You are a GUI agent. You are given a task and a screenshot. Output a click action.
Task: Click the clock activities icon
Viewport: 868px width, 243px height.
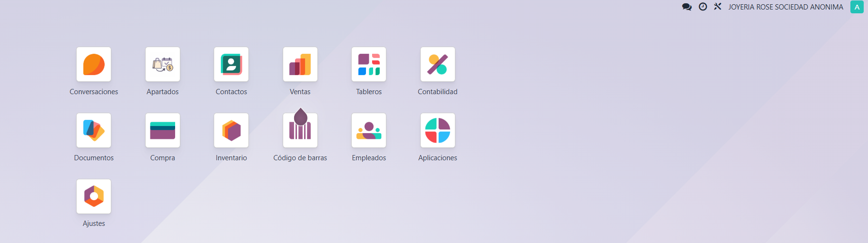coord(703,7)
